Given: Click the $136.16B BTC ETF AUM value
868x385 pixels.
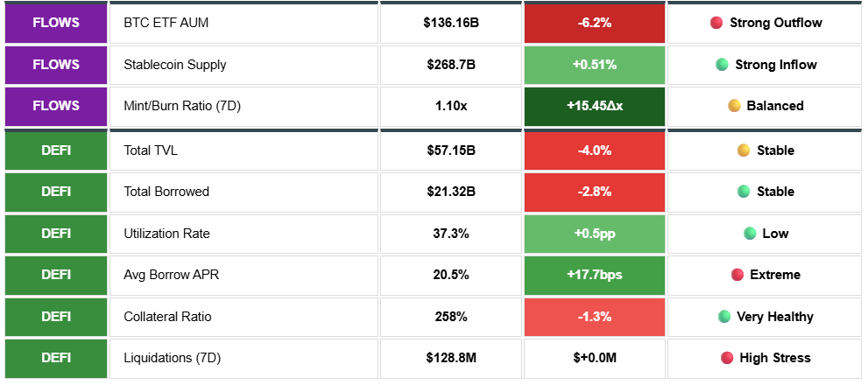Looking at the screenshot, I should tap(451, 23).
